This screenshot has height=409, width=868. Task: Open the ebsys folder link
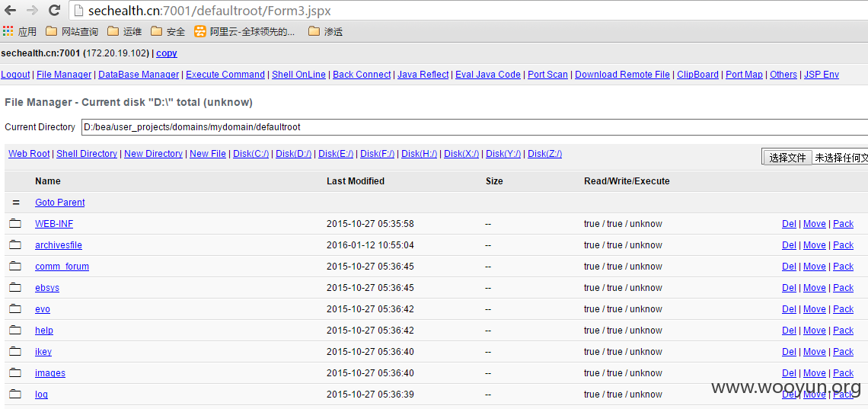click(47, 288)
